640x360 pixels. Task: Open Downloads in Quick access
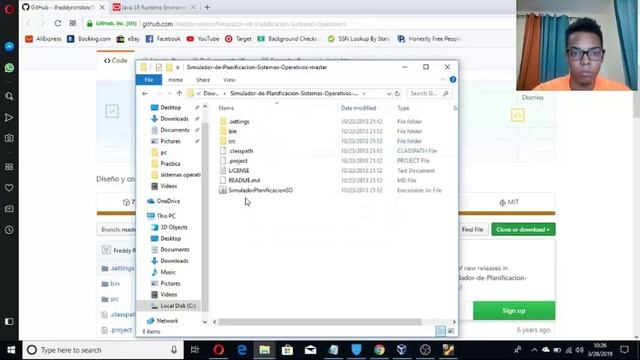[x=174, y=119]
